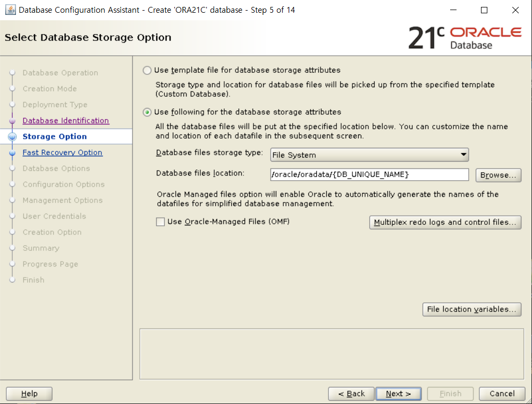This screenshot has width=532, height=404.
Task: Click the 'Database files location:' label
Action: click(x=200, y=173)
